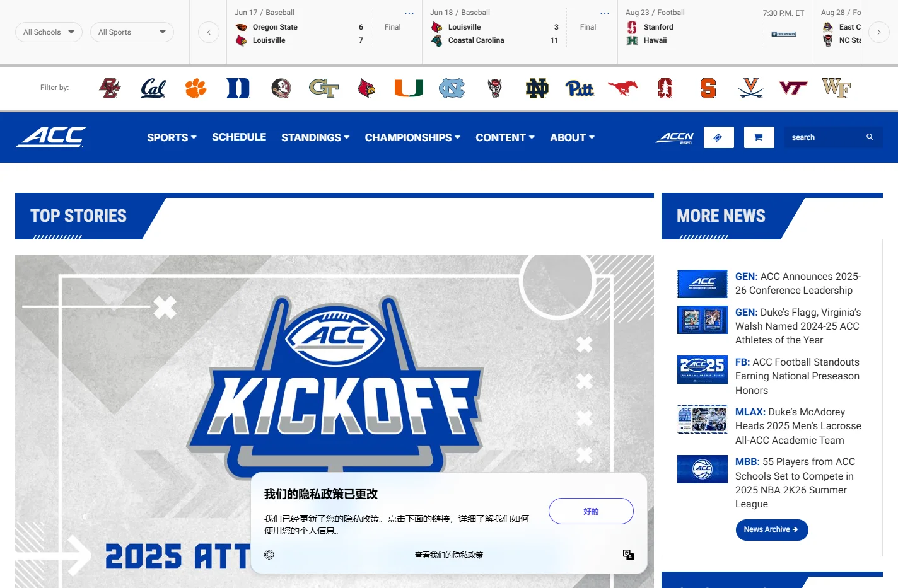
Task: Expand the STANDINGS menu
Action: 315,137
